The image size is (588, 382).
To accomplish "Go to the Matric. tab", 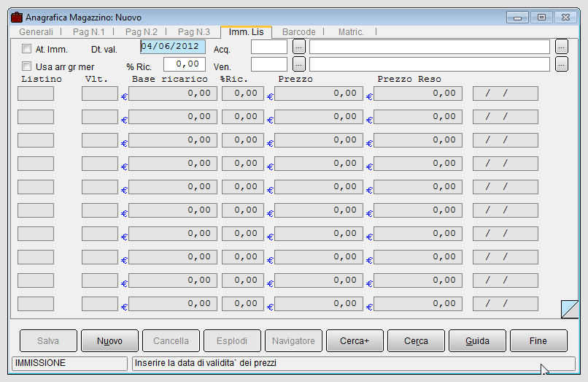I will [351, 32].
